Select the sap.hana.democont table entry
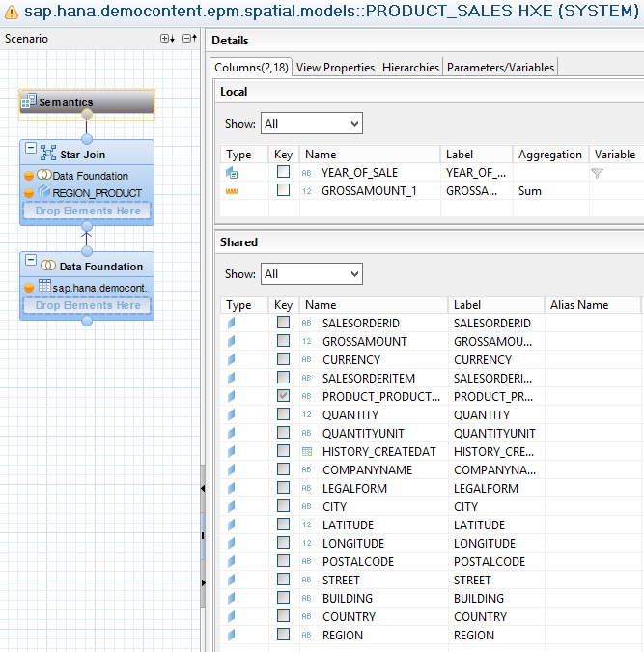Image resolution: width=644 pixels, height=652 pixels. click(100, 288)
